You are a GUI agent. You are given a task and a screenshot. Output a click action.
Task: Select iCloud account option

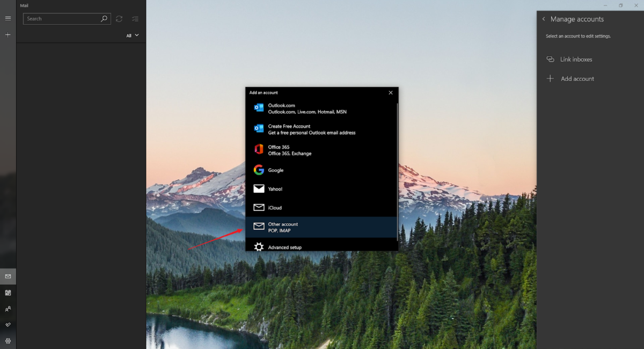click(x=321, y=208)
